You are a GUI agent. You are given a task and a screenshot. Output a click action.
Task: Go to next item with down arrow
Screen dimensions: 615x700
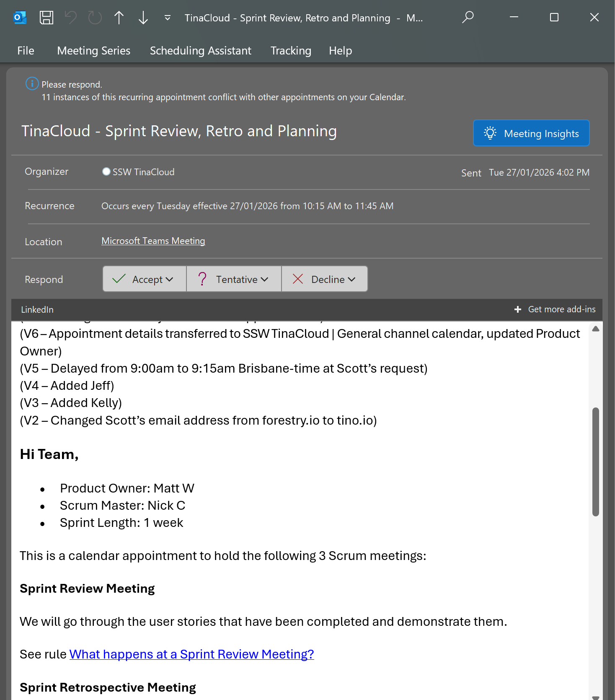pyautogui.click(x=143, y=18)
